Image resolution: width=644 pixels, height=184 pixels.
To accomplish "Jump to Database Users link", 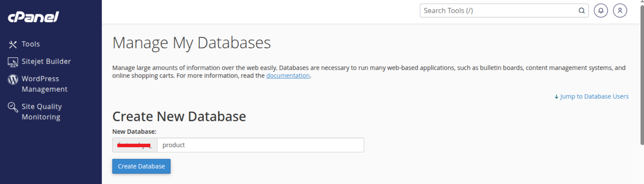I will click(x=594, y=97).
